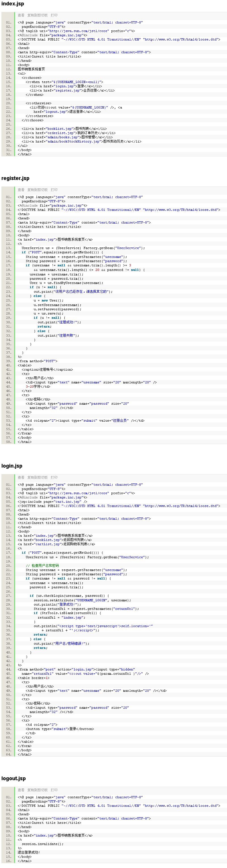Click the index.jsp heading
This screenshot has width=227, height=868.
coord(12,3)
